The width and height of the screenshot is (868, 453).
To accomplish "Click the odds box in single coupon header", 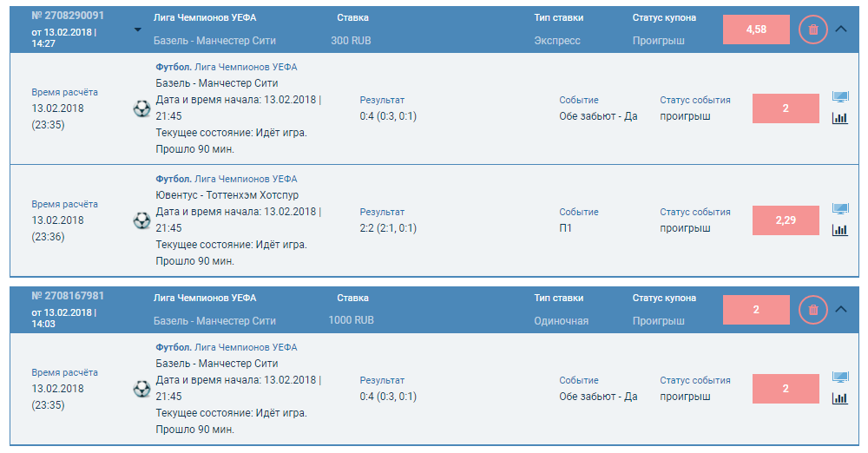I will pyautogui.click(x=756, y=310).
